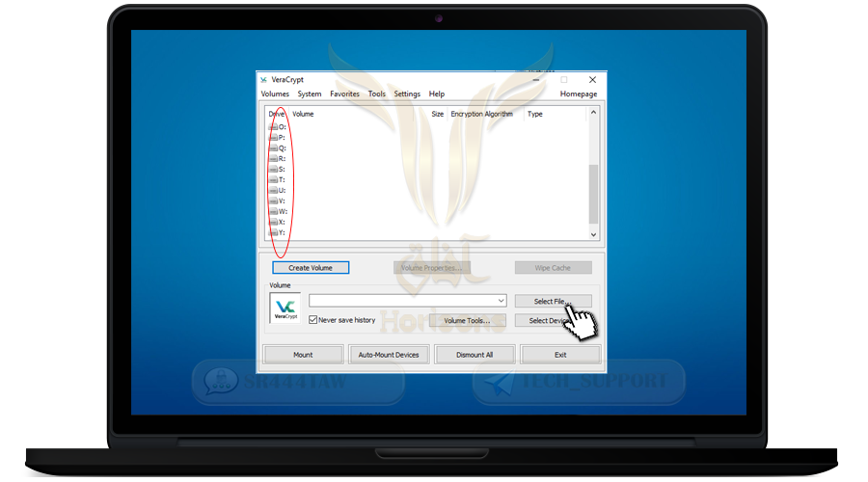Click the Wipe Cache button
Screen dimensions: 868x482
click(553, 268)
